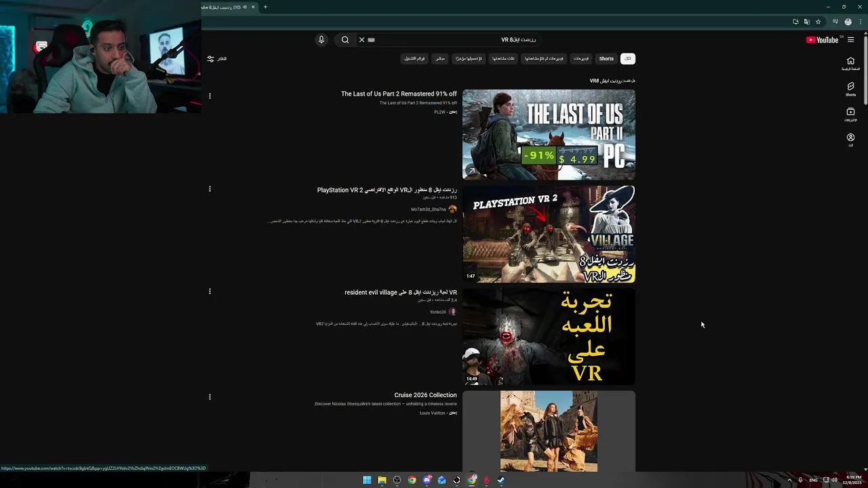Open Home in the YouTube sidebar

coord(850,64)
